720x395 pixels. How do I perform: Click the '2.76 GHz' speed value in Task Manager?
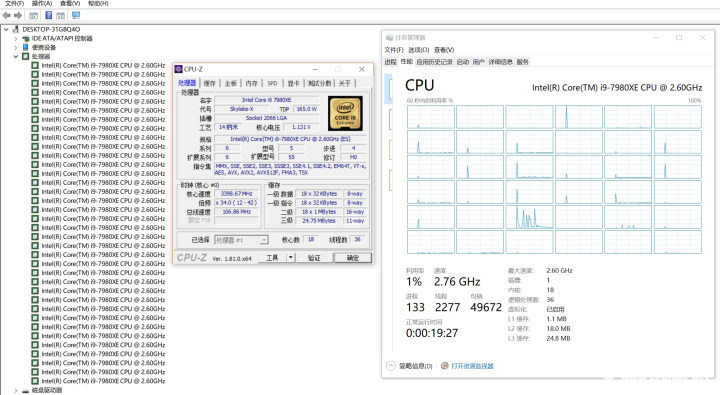457,282
